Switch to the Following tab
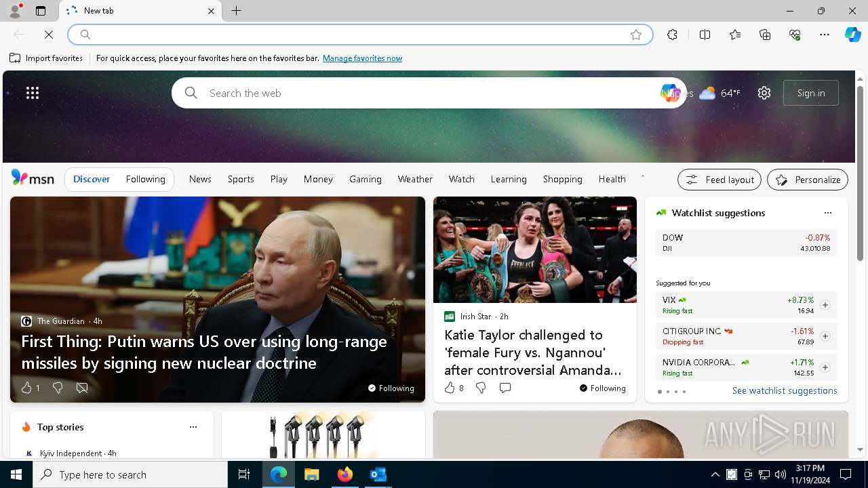This screenshot has width=868, height=488. [145, 179]
